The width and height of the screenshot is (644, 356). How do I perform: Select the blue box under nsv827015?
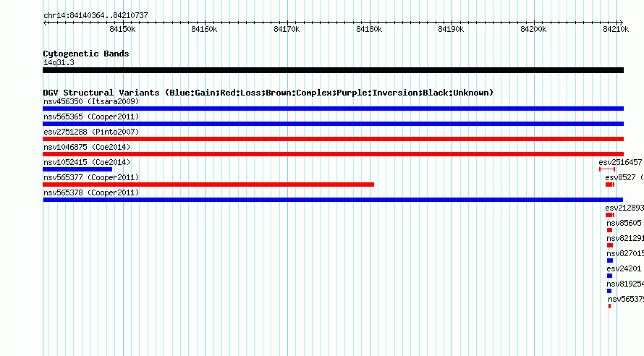610,260
